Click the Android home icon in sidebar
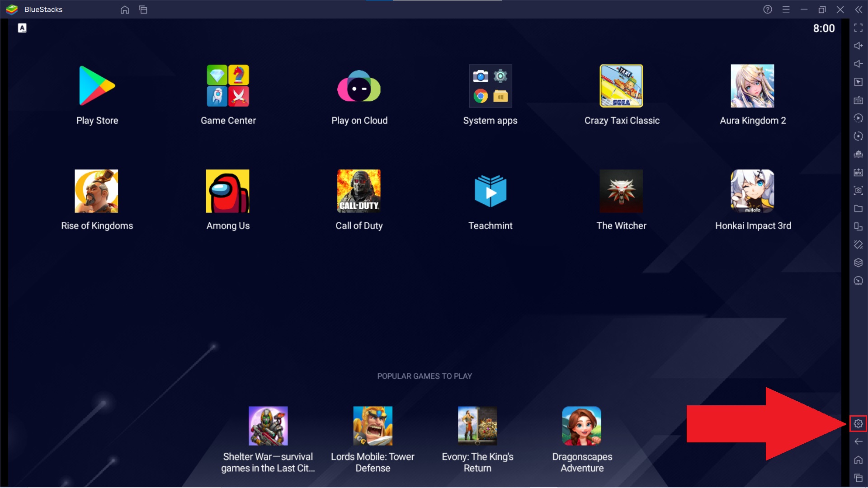Image resolution: width=868 pixels, height=488 pixels. pyautogui.click(x=858, y=460)
